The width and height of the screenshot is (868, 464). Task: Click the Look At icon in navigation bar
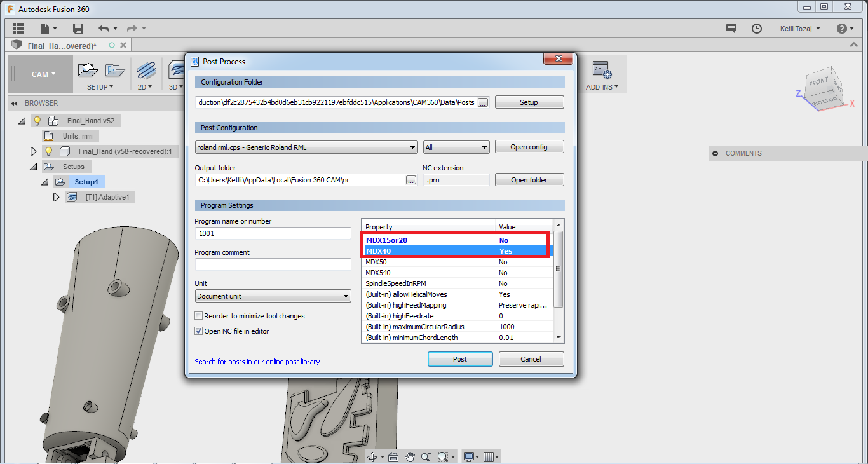[x=393, y=456]
